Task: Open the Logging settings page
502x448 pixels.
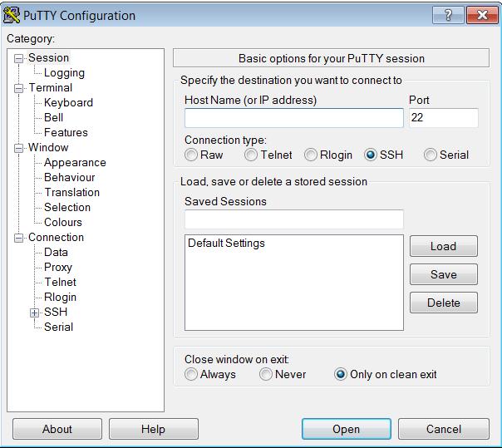Action: [x=64, y=72]
